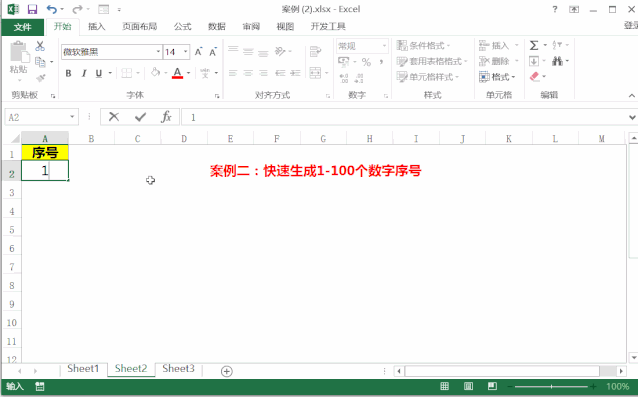Open font size dropdown

[186, 52]
